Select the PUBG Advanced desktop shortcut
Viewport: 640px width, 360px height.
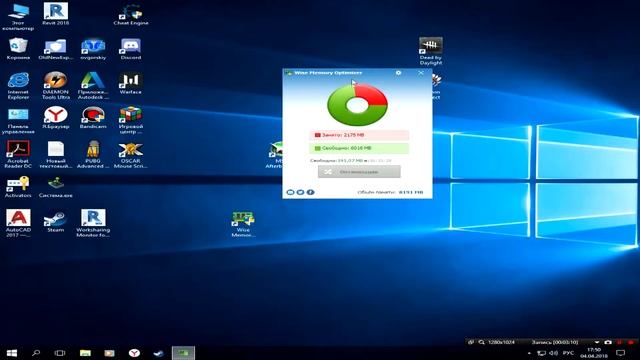93,155
